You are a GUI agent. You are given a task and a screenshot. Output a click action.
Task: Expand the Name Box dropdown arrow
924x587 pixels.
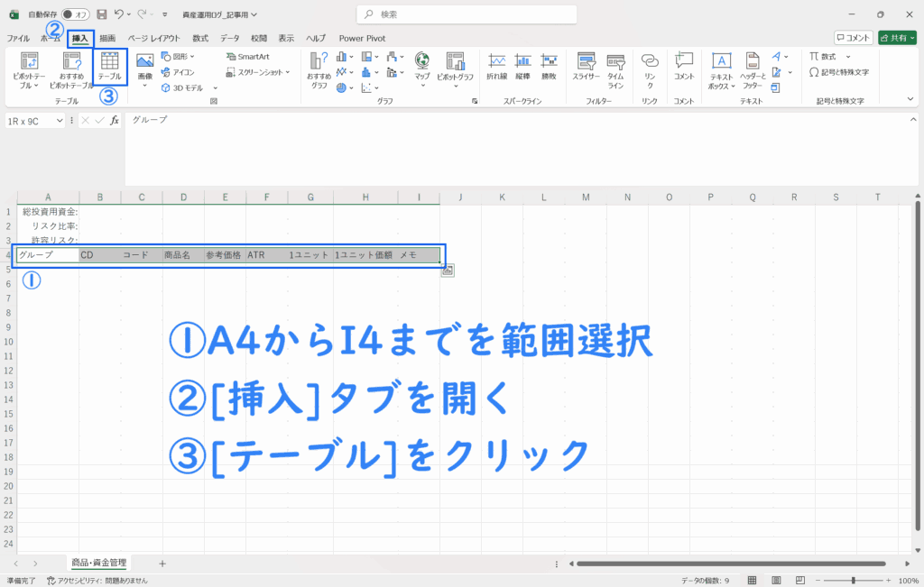tap(60, 120)
